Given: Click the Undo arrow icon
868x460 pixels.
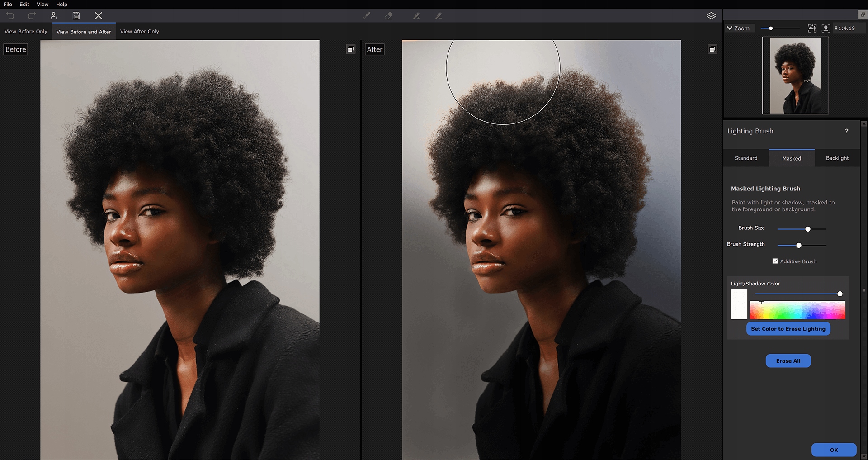Looking at the screenshot, I should tap(10, 16).
